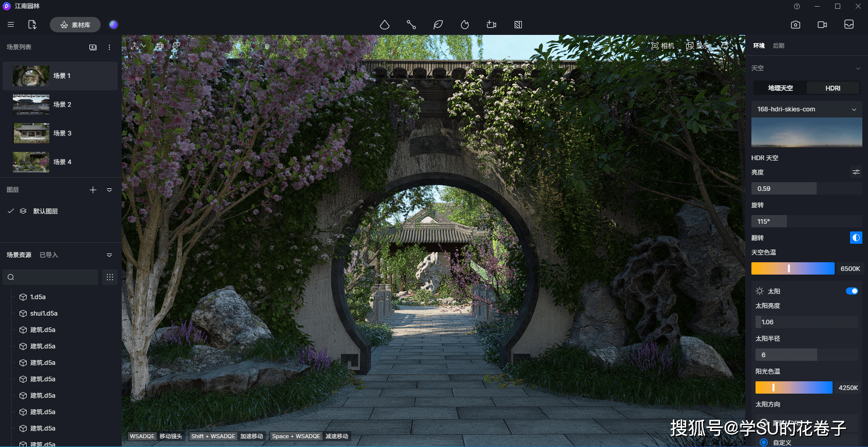Viewport: 868px width, 447px height.
Task: Adjust 太阳亮度 slider 1.06
Action: (x=806, y=322)
